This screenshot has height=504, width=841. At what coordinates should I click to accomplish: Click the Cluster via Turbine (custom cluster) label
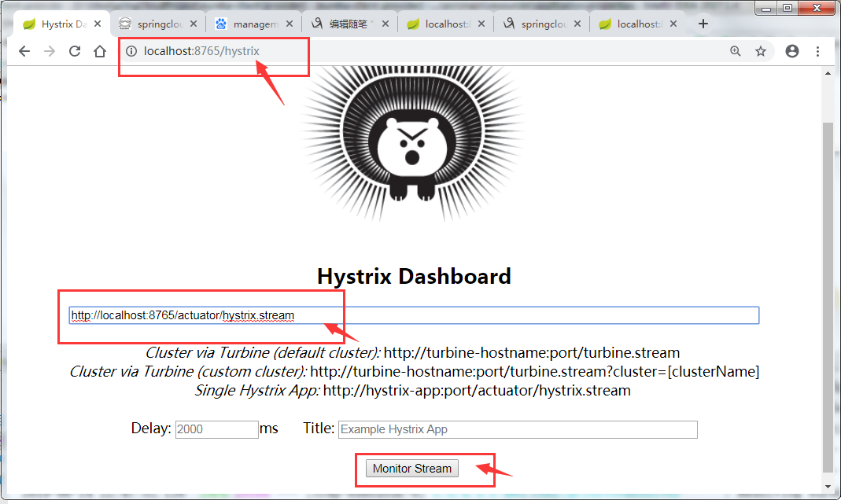[188, 372]
